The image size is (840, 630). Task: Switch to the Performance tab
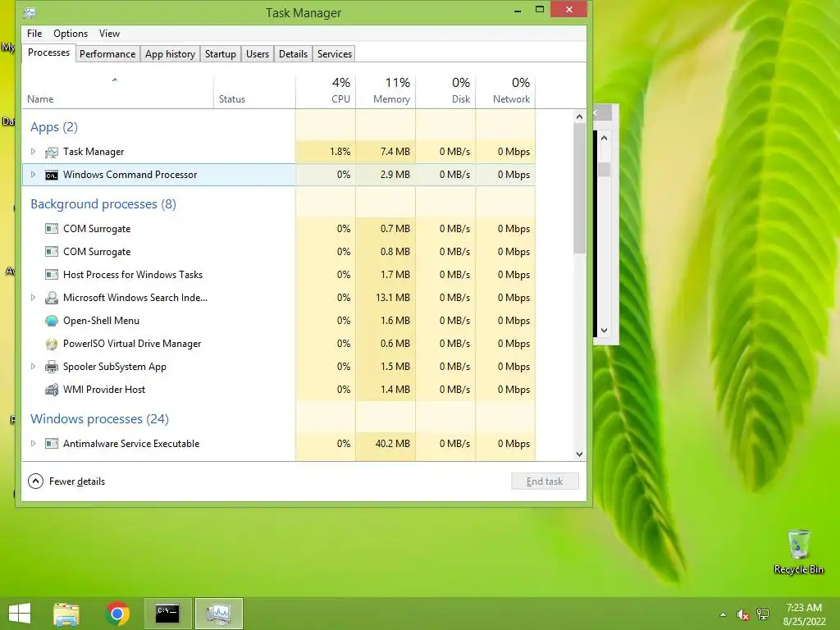pyautogui.click(x=107, y=54)
